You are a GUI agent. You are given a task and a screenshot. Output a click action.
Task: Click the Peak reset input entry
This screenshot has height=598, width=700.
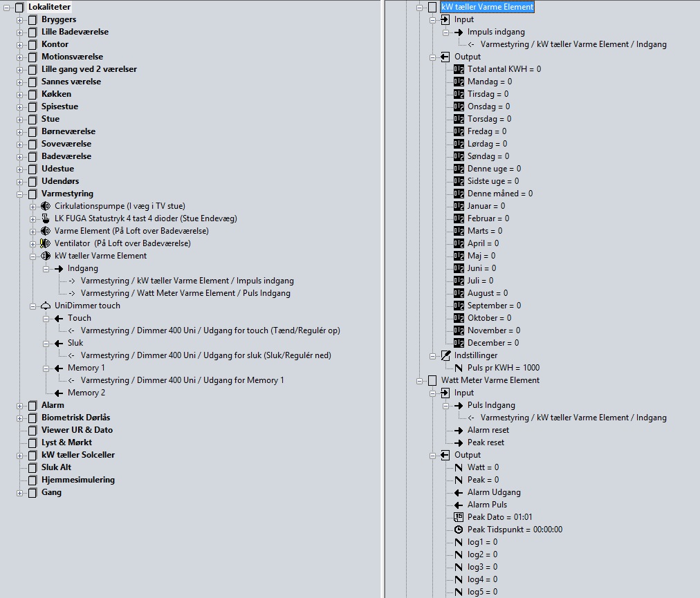[486, 442]
